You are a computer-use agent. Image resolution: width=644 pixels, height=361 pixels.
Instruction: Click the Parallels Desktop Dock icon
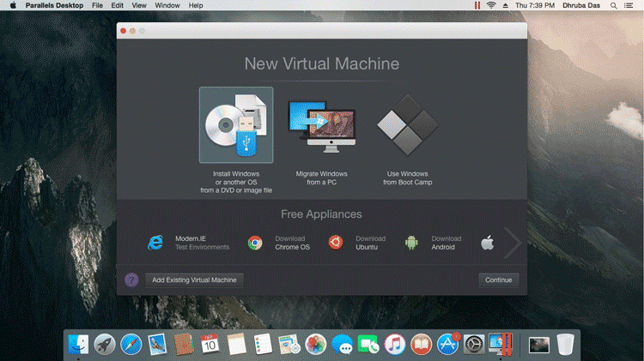(501, 344)
